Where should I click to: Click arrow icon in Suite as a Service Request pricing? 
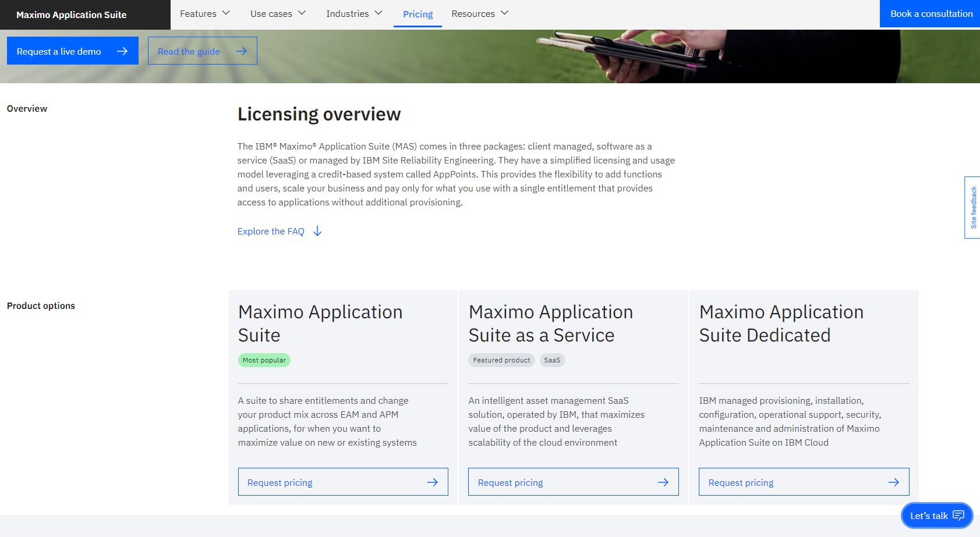(x=663, y=482)
